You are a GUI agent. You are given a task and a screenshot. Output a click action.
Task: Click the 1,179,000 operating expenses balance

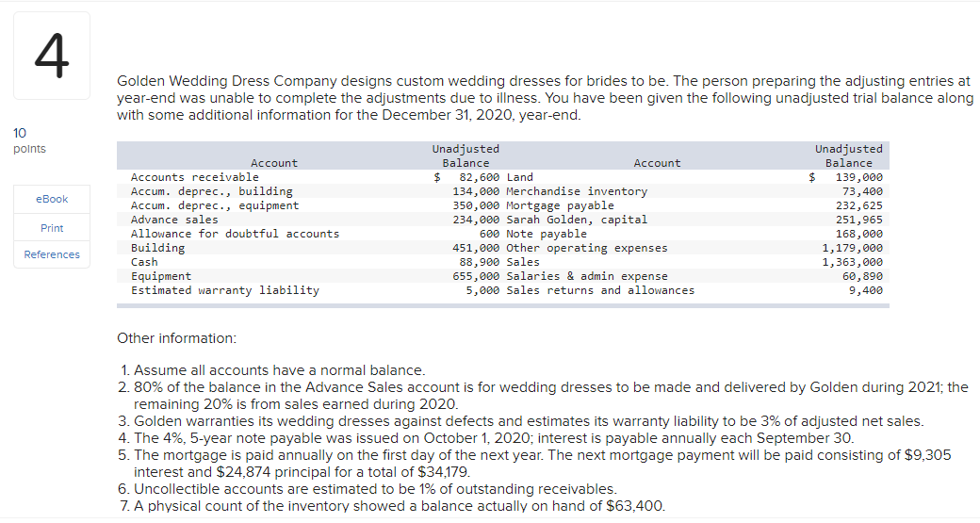[853, 248]
